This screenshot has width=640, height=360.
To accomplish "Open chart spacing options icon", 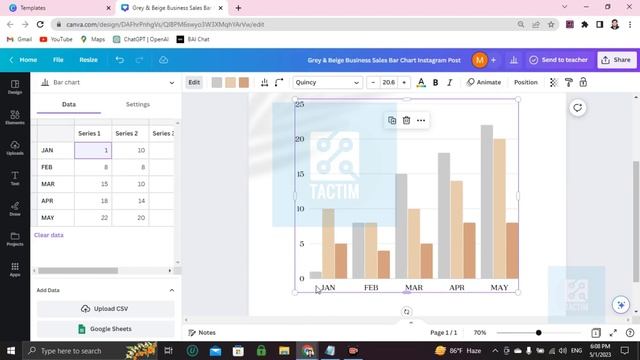I will 264,82.
